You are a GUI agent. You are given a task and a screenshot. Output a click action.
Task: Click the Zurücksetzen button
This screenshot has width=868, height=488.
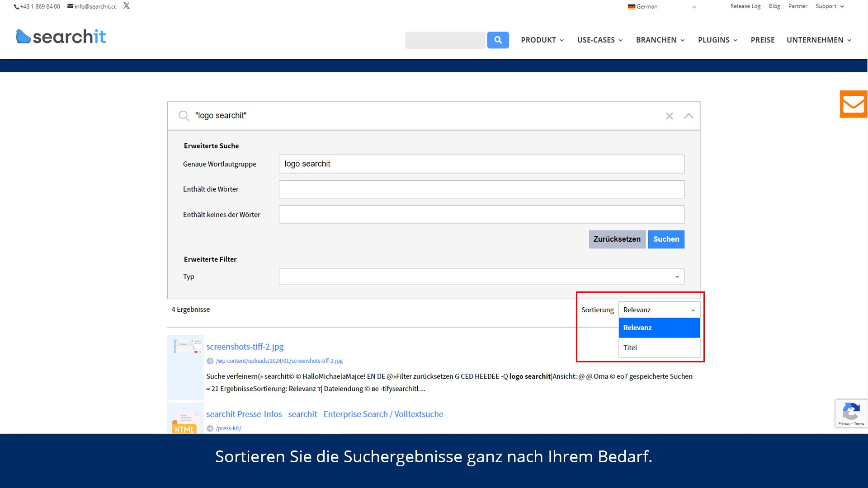tap(617, 239)
